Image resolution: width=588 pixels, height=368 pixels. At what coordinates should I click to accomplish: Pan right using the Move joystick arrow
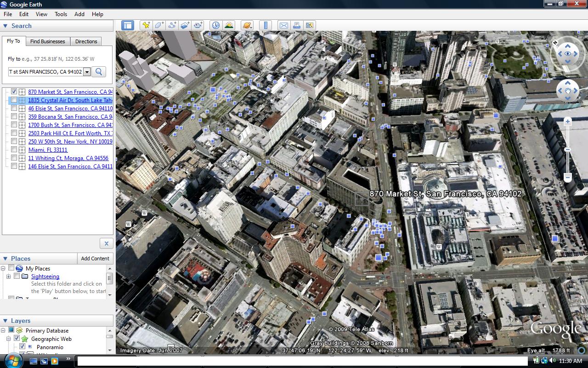tap(577, 91)
